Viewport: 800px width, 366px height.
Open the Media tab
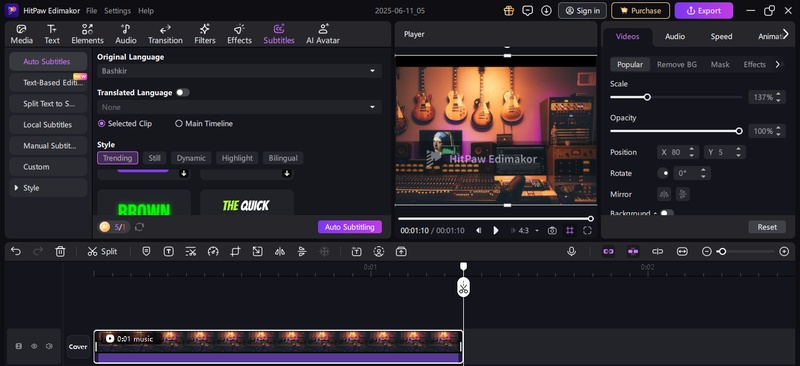tap(21, 34)
